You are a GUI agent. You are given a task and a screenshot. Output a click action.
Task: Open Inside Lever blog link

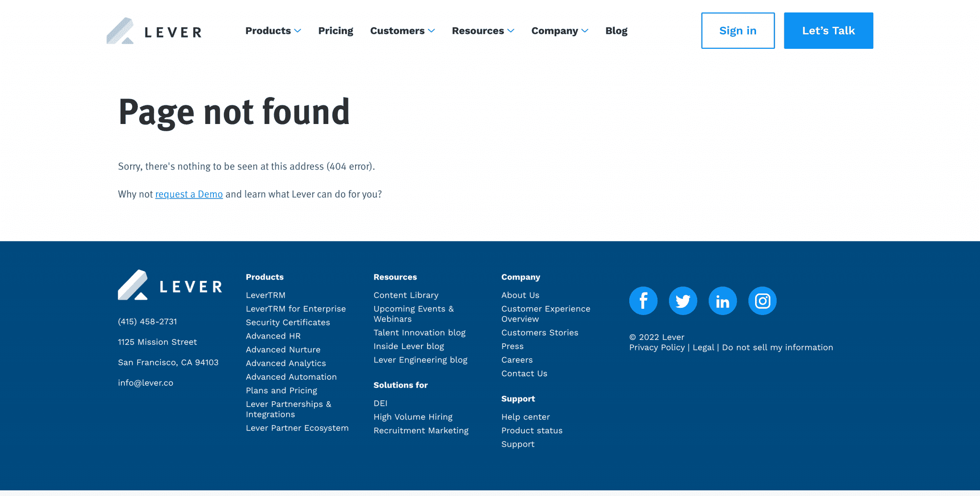pyautogui.click(x=409, y=346)
